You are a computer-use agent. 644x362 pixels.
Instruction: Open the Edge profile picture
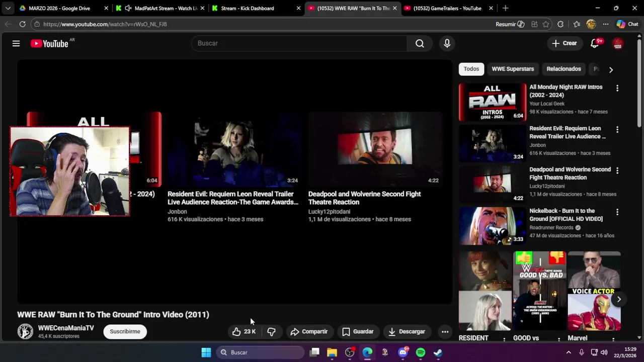[x=591, y=24]
